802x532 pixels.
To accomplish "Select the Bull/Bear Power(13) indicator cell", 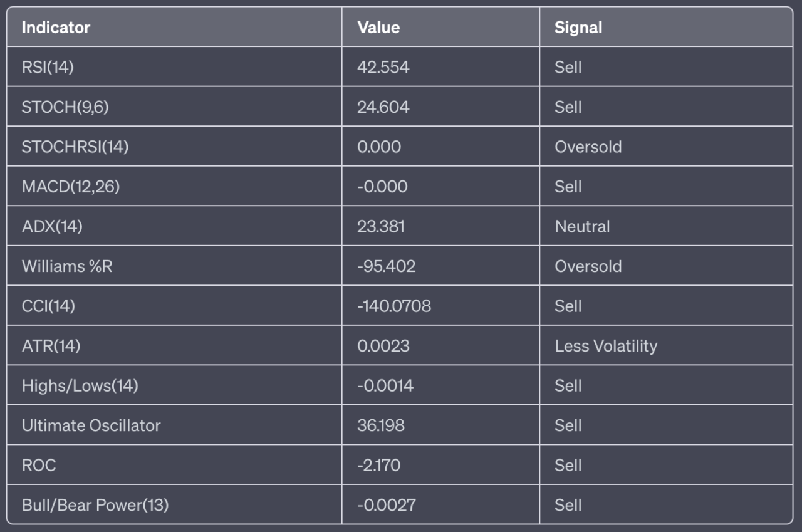I will click(x=95, y=505).
